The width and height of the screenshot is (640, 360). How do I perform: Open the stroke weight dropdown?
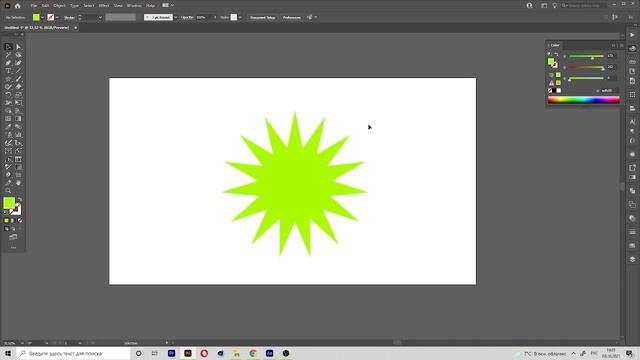pos(100,17)
